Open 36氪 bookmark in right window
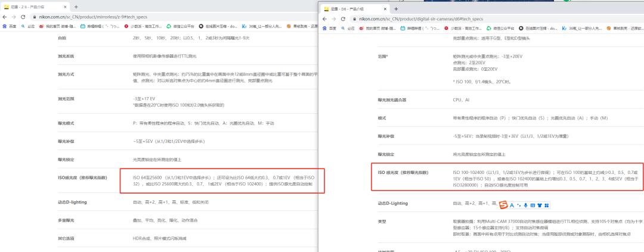This screenshot has height=252, width=644. pos(582,29)
